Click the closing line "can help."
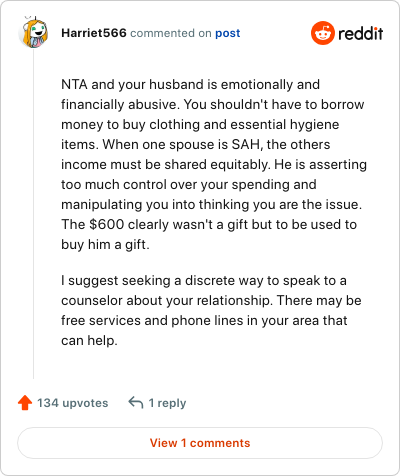The image size is (400, 476). point(89,341)
